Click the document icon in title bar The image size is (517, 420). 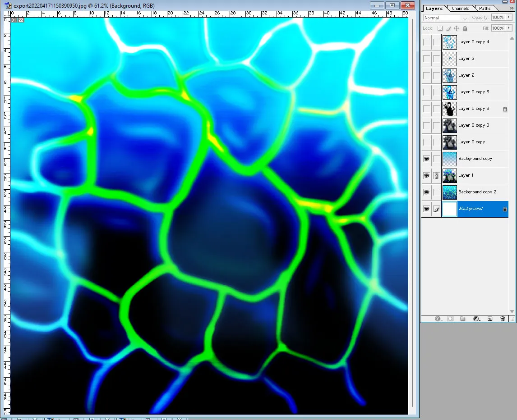(8, 5)
